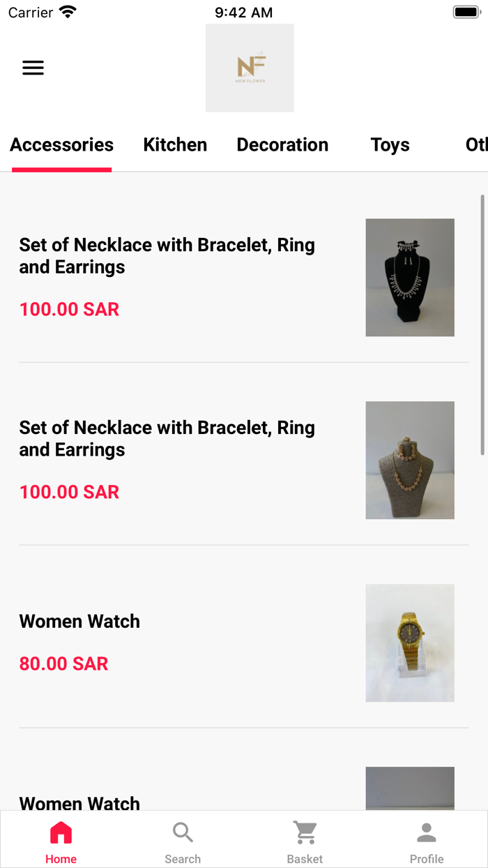Viewport: 488px width, 868px height.
Task: Open first necklace set product title
Action: click(x=167, y=256)
